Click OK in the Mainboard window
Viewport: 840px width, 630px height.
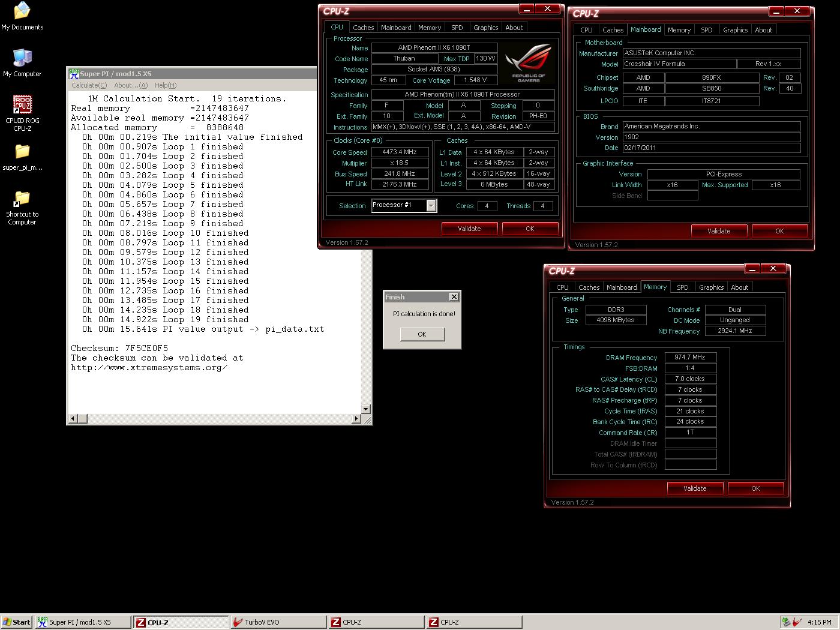click(x=779, y=231)
